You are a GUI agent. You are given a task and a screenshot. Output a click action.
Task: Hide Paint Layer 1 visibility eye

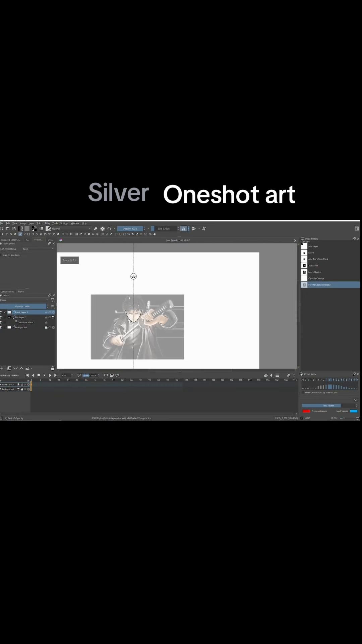(x=1, y=312)
